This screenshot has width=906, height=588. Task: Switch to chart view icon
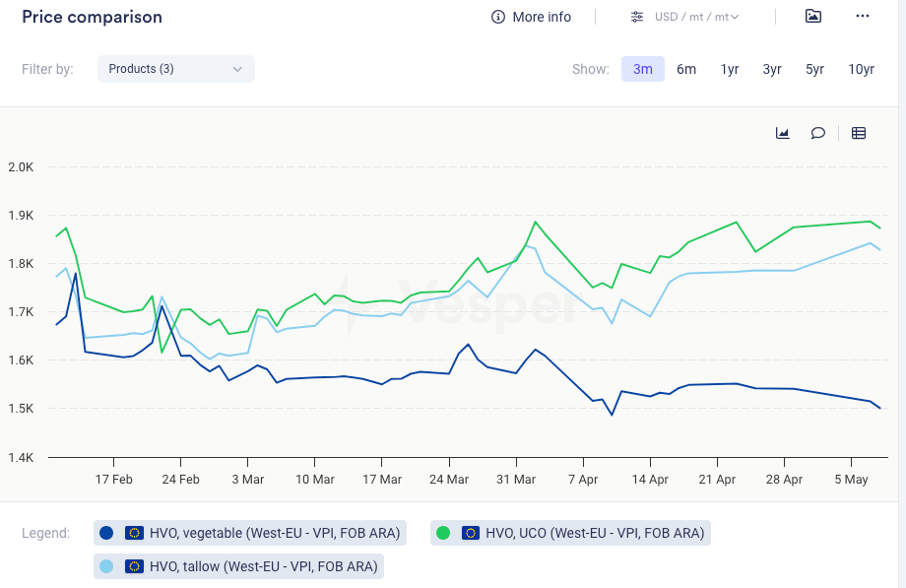(x=783, y=133)
